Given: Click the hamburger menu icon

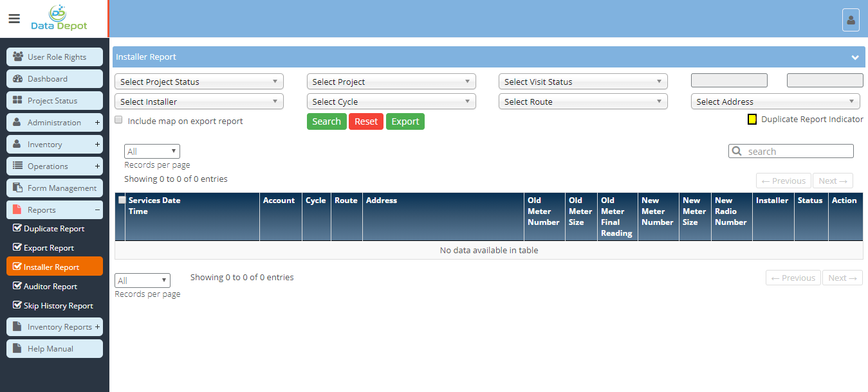Looking at the screenshot, I should (14, 19).
